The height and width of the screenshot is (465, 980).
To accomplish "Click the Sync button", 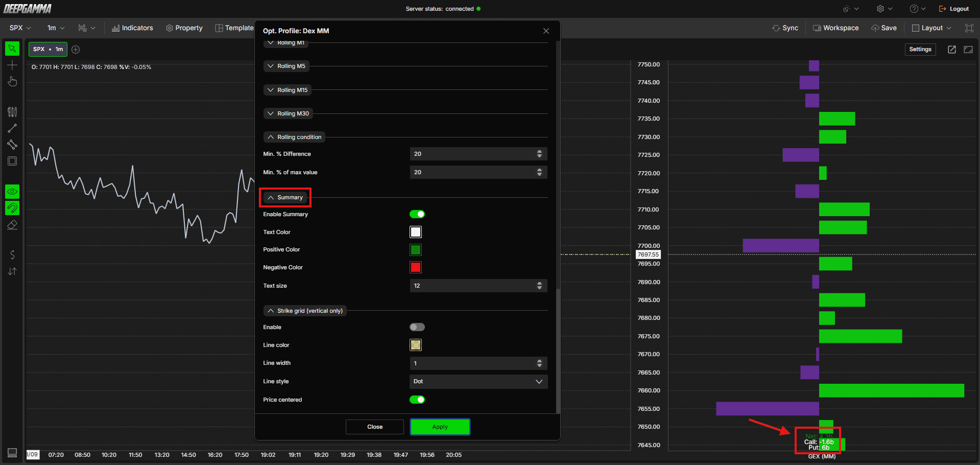I will click(x=785, y=28).
